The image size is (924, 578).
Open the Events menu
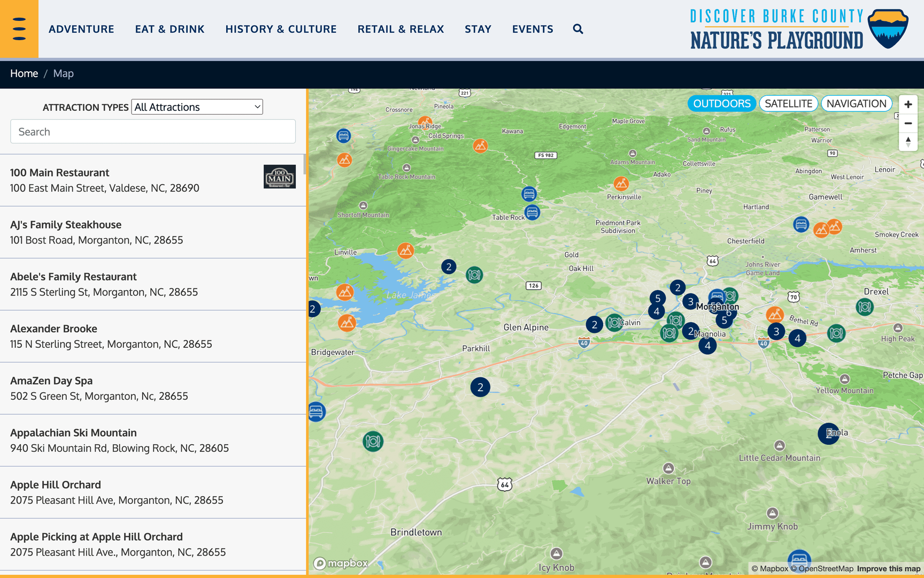(x=533, y=29)
